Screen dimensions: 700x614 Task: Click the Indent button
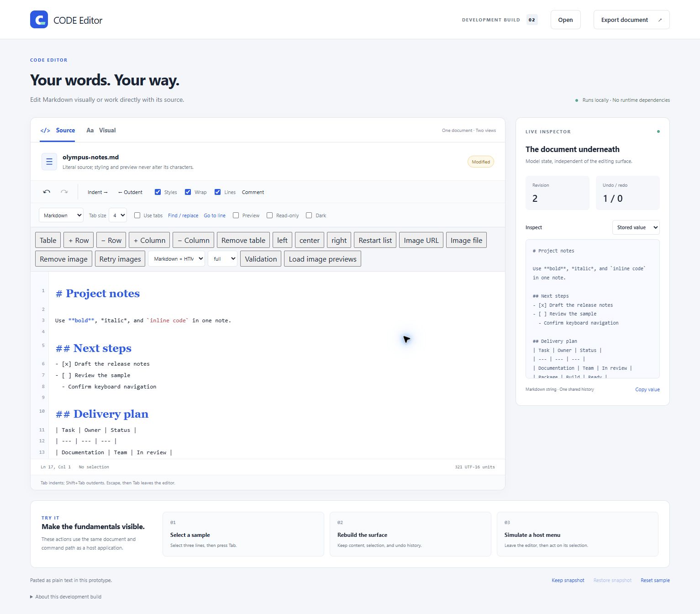(98, 192)
